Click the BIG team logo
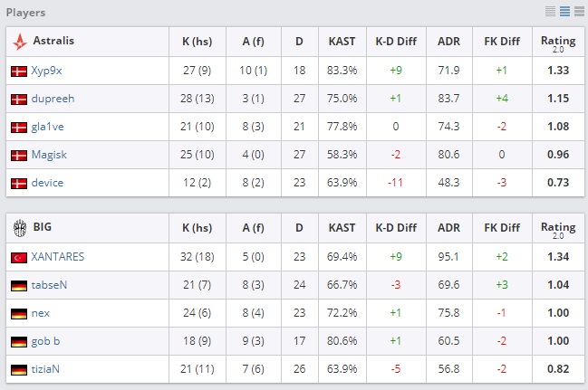This screenshot has height=390, width=588. 19,228
